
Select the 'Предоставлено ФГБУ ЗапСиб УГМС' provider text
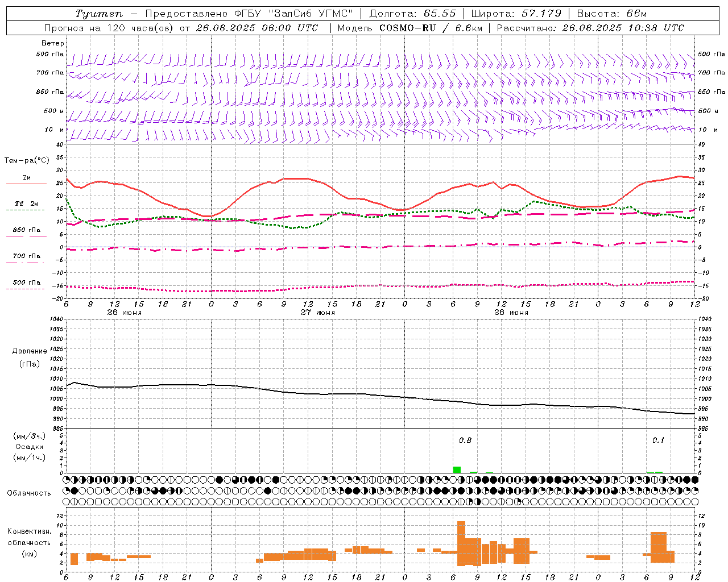[249, 14]
